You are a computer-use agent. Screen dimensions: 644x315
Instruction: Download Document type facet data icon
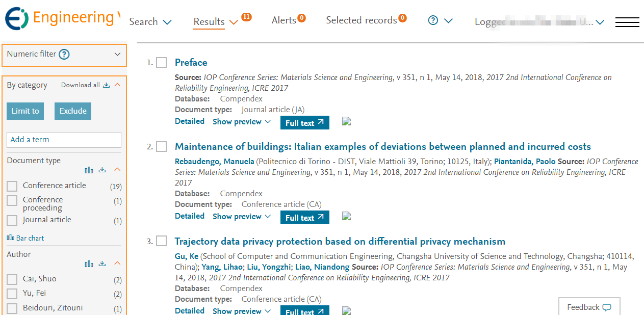coord(102,170)
